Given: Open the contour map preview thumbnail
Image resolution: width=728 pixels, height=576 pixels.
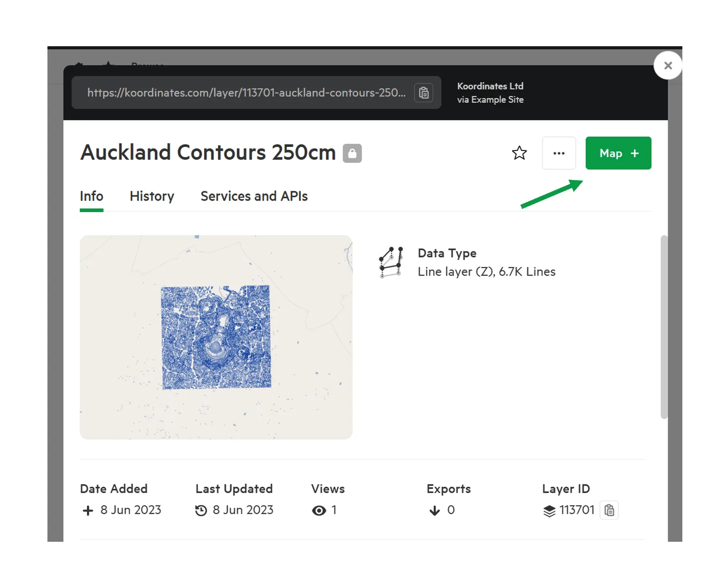Looking at the screenshot, I should tap(216, 337).
